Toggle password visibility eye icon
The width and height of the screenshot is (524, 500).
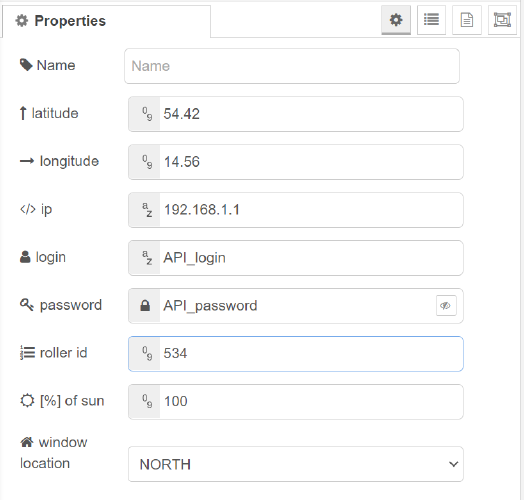[x=446, y=305]
